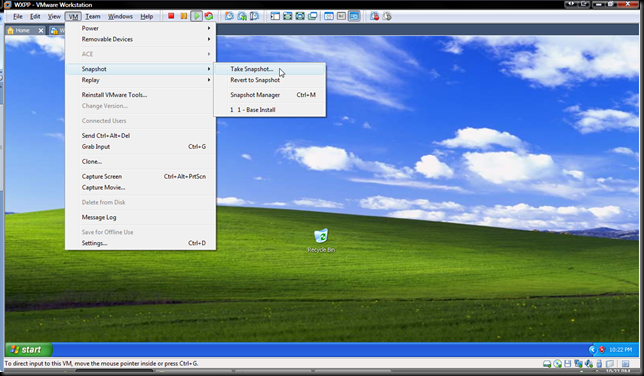Click the hard disk status bar icon
This screenshot has height=376, width=644.
click(x=547, y=364)
